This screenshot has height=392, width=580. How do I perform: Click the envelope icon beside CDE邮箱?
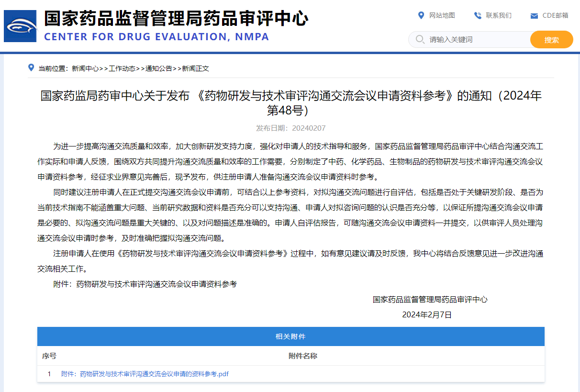point(534,16)
